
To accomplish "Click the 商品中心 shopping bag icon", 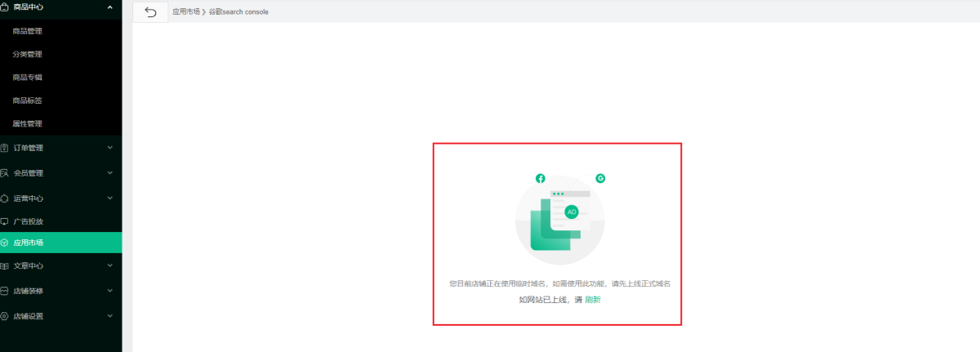I will [5, 7].
